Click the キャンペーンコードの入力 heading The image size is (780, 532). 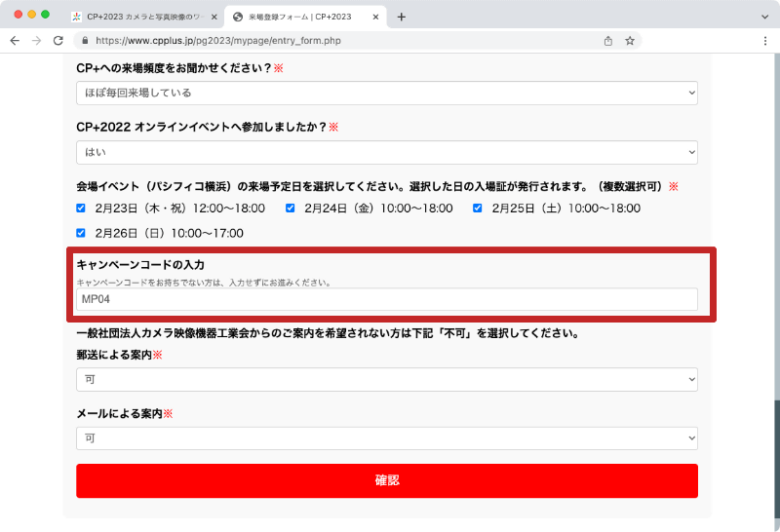[140, 264]
